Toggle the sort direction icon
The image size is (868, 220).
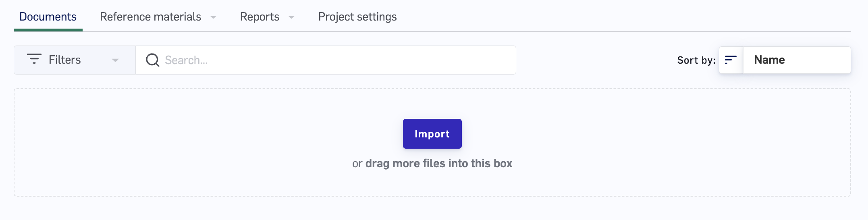click(x=731, y=60)
